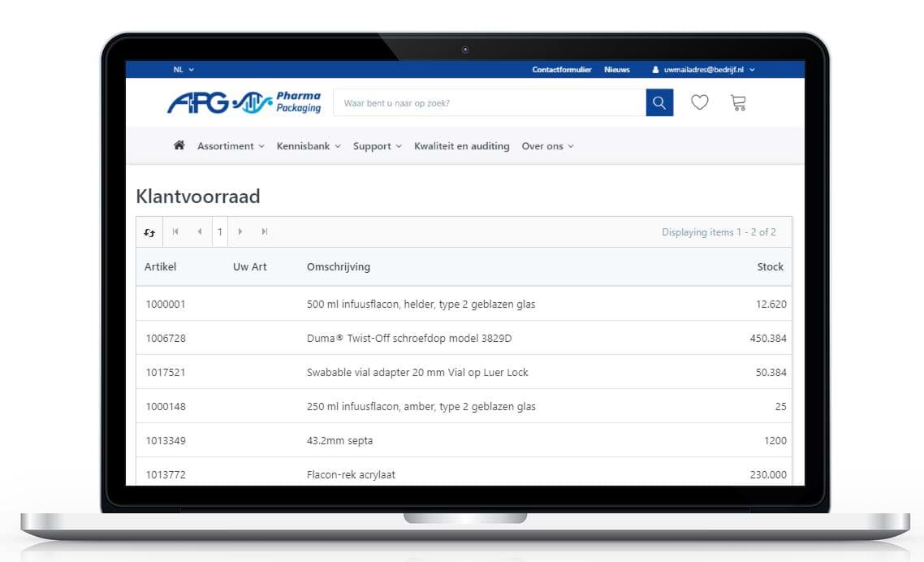Click the Contactformulier link
Image resolution: width=924 pixels, height=562 pixels.
pyautogui.click(x=562, y=70)
